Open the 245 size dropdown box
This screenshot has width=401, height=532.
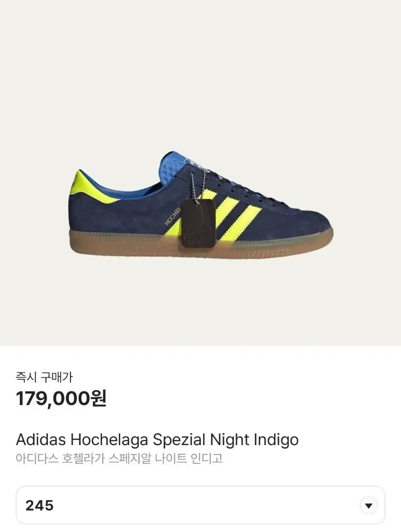click(200, 505)
